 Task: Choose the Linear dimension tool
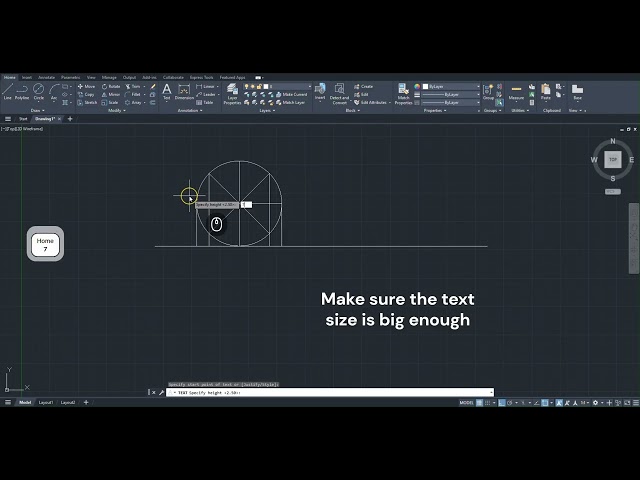coord(205,87)
